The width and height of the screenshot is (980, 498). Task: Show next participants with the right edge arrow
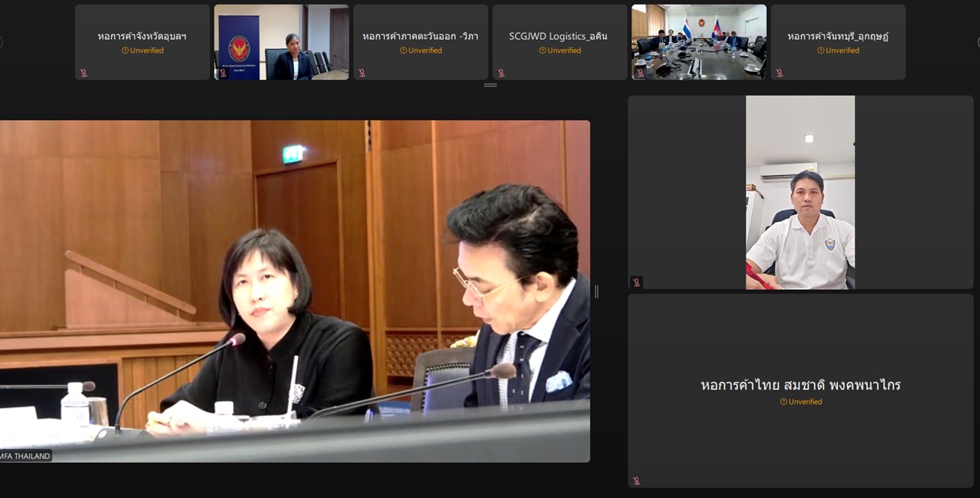tap(978, 42)
